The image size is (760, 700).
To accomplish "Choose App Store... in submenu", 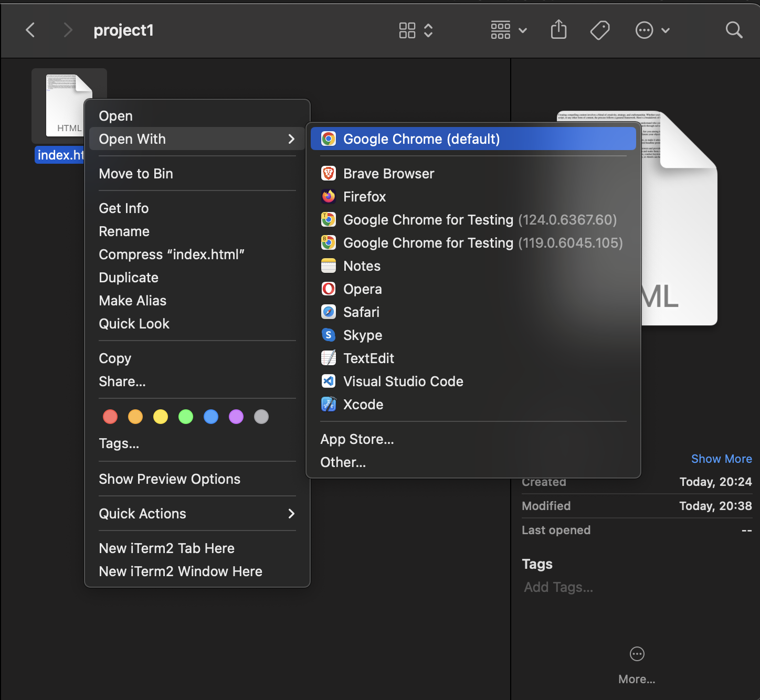I will coord(473,439).
